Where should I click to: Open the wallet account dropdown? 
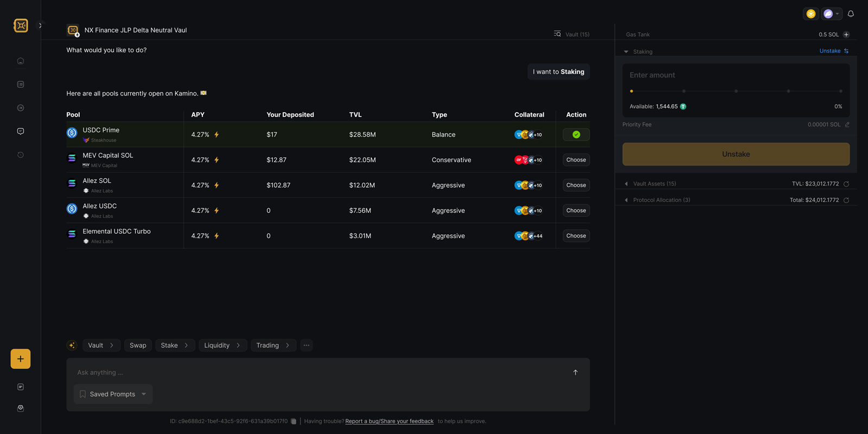831,14
